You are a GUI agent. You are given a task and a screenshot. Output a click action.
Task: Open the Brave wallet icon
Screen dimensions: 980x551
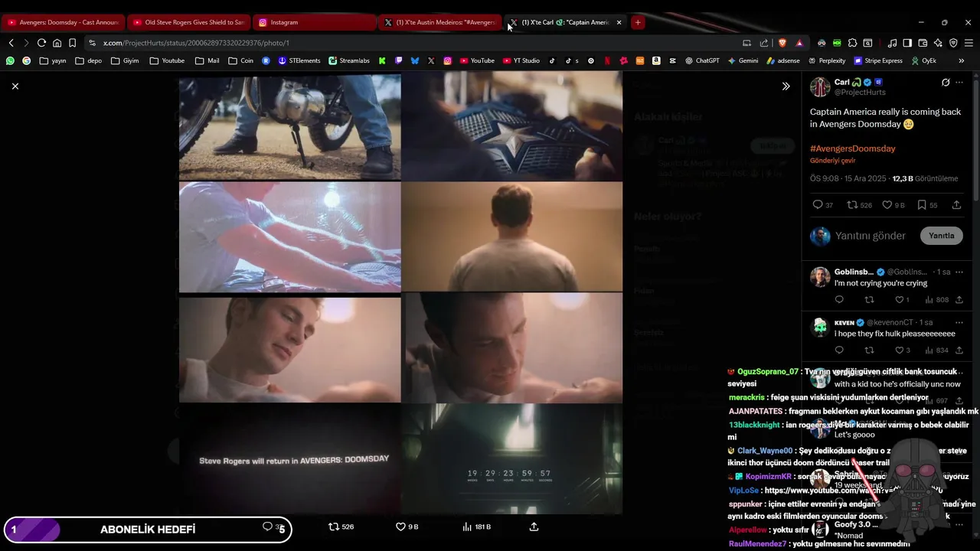tap(923, 43)
